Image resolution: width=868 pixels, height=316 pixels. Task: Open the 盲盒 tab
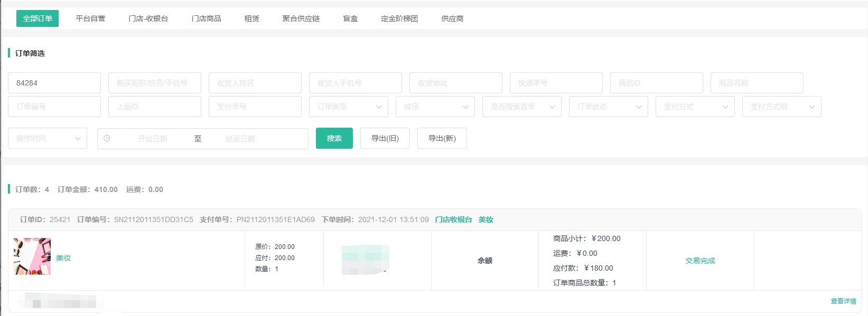coord(350,18)
